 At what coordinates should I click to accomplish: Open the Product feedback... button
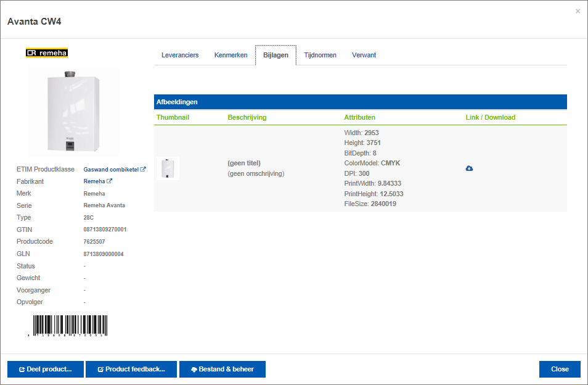click(x=131, y=369)
